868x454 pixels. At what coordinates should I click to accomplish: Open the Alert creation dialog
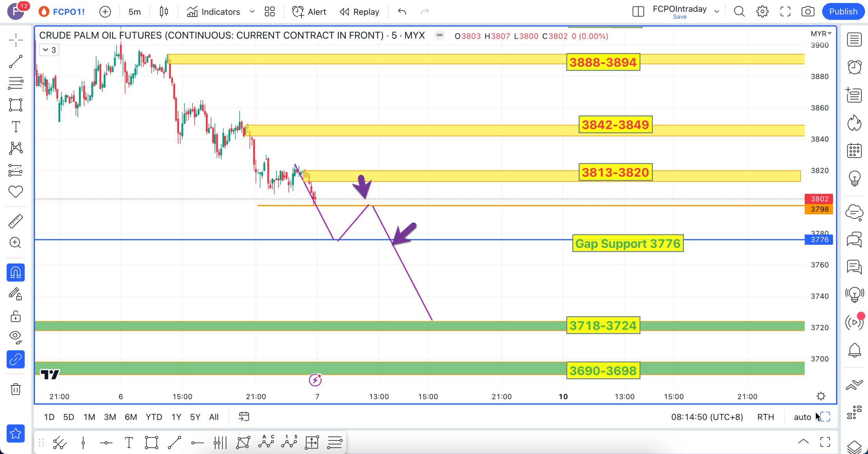coord(309,12)
